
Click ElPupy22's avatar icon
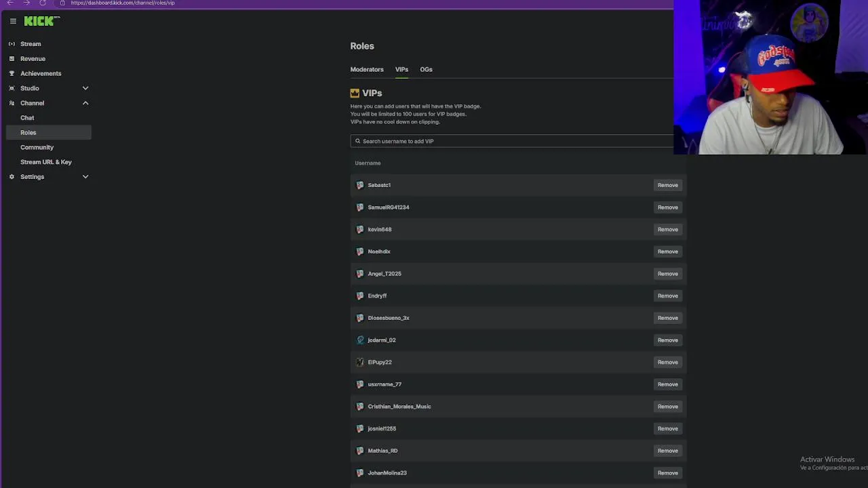click(x=360, y=362)
